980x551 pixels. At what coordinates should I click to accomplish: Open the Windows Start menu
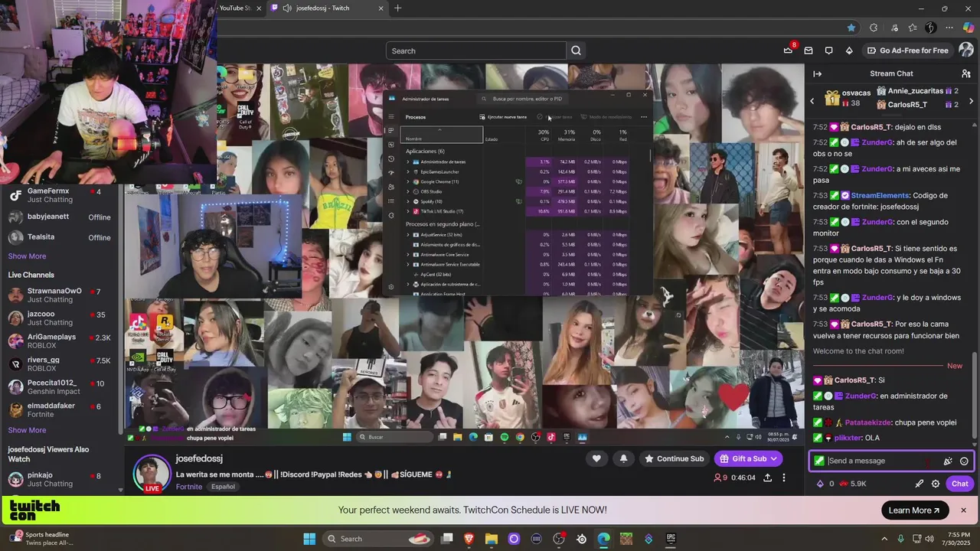309,539
